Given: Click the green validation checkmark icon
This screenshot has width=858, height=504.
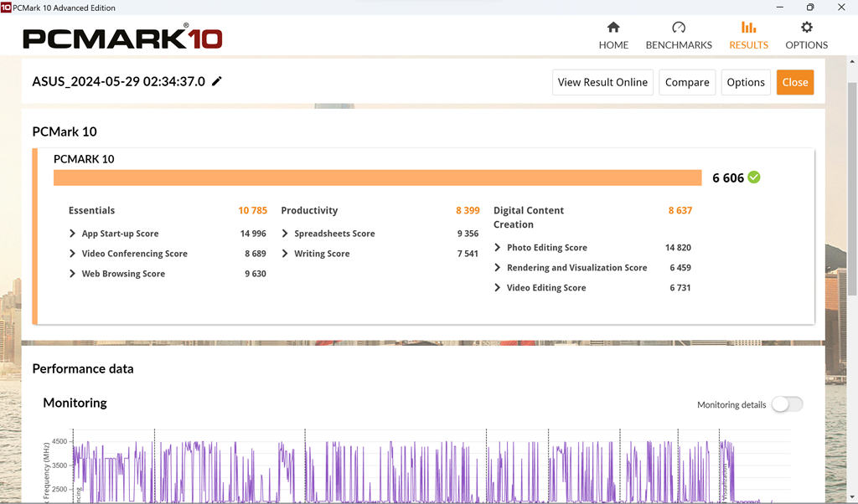Looking at the screenshot, I should tap(754, 177).
